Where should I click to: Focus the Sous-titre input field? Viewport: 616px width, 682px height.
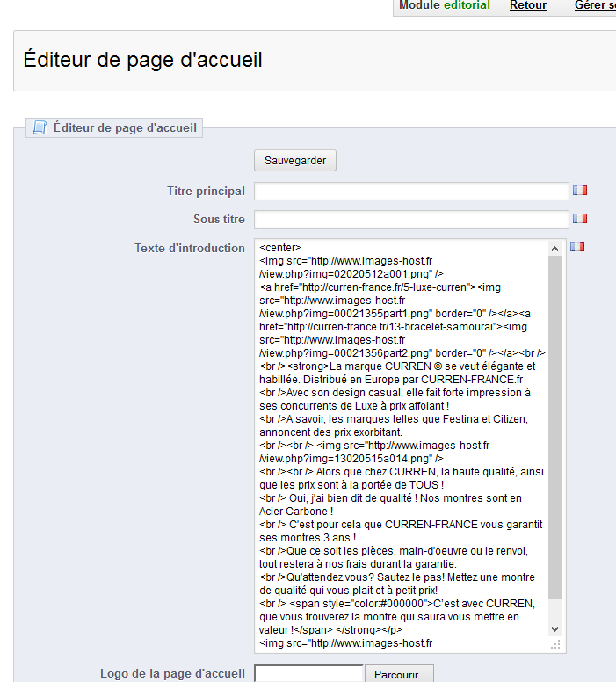point(411,219)
